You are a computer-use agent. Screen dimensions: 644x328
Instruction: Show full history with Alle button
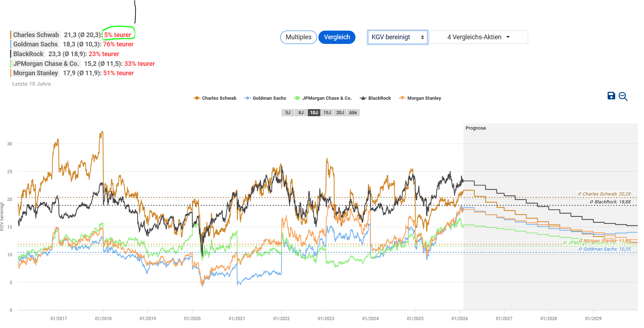353,113
